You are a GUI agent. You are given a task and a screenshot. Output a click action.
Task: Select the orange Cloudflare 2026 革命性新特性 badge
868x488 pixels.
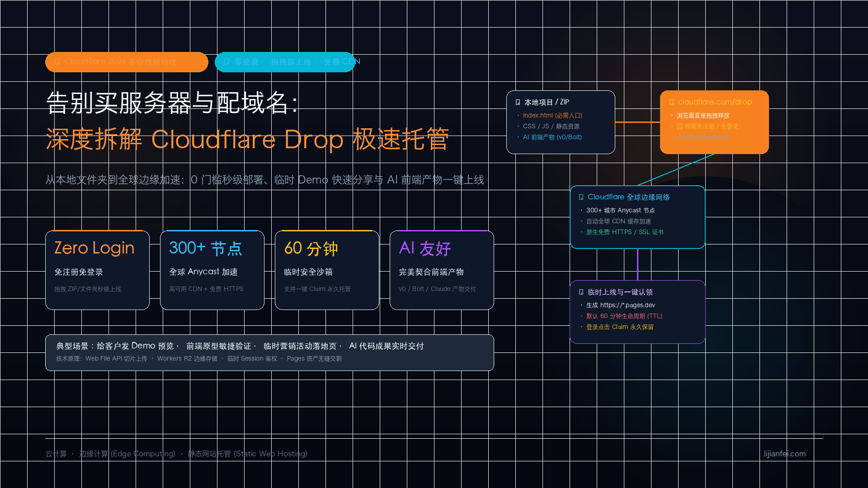tap(127, 62)
